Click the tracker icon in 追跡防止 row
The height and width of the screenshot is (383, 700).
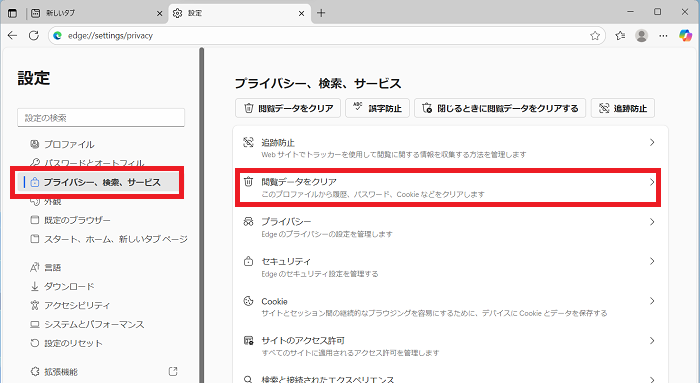[x=248, y=142]
